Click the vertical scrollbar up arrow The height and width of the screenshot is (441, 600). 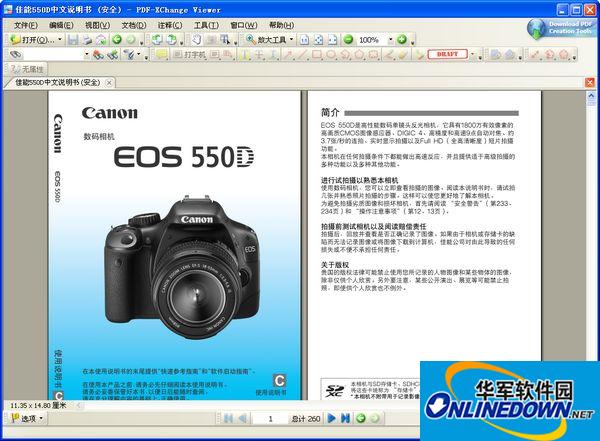(591, 95)
